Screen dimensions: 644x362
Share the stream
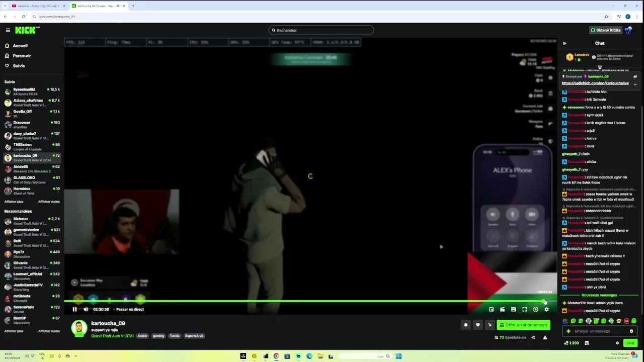point(533,337)
